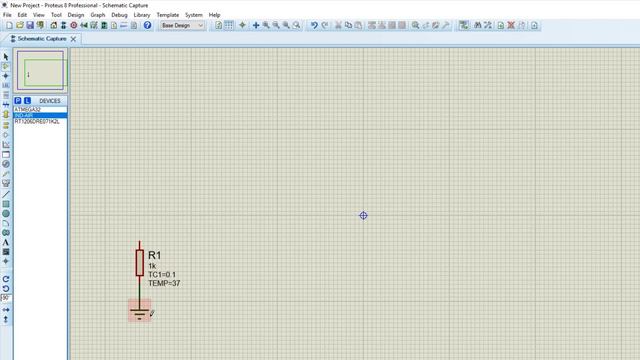Select RT1206DRE071K2L in the devices list

pos(40,121)
